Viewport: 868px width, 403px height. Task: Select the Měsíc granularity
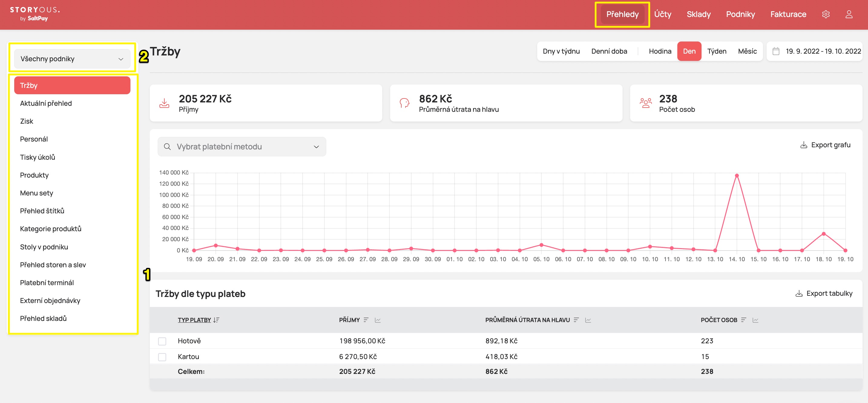(x=747, y=51)
